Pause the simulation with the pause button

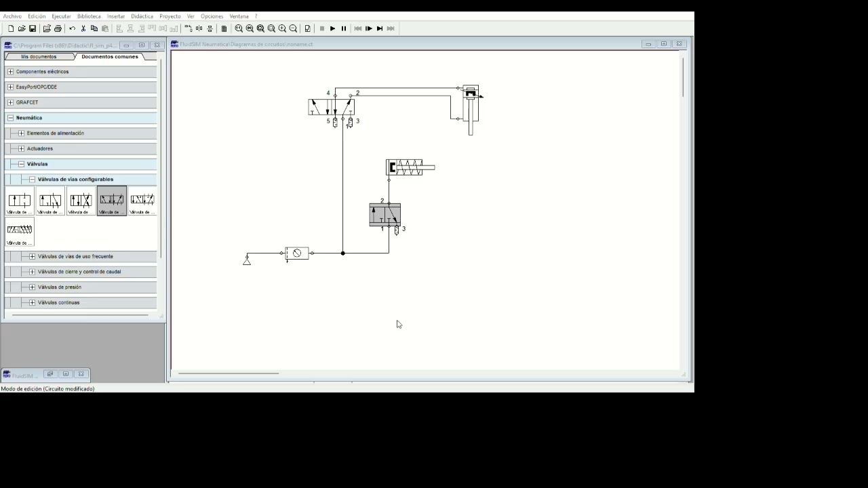(343, 28)
